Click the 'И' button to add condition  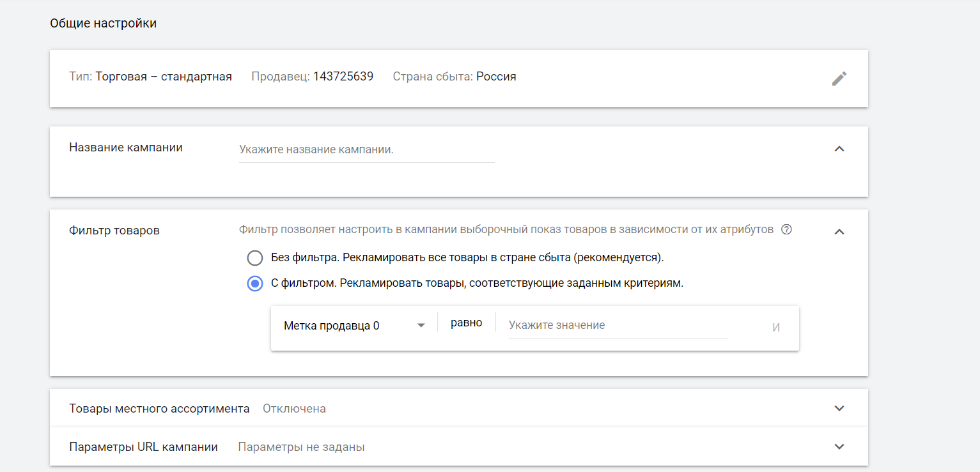coord(775,328)
